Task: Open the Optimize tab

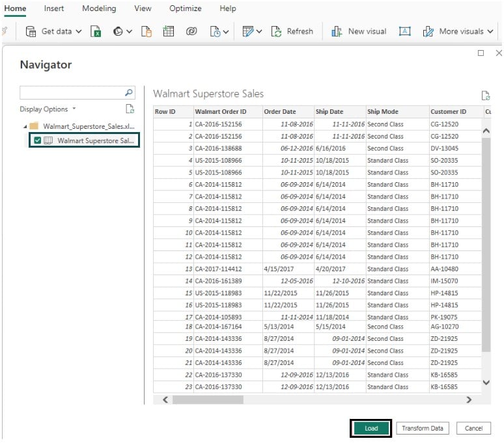Action: click(186, 8)
